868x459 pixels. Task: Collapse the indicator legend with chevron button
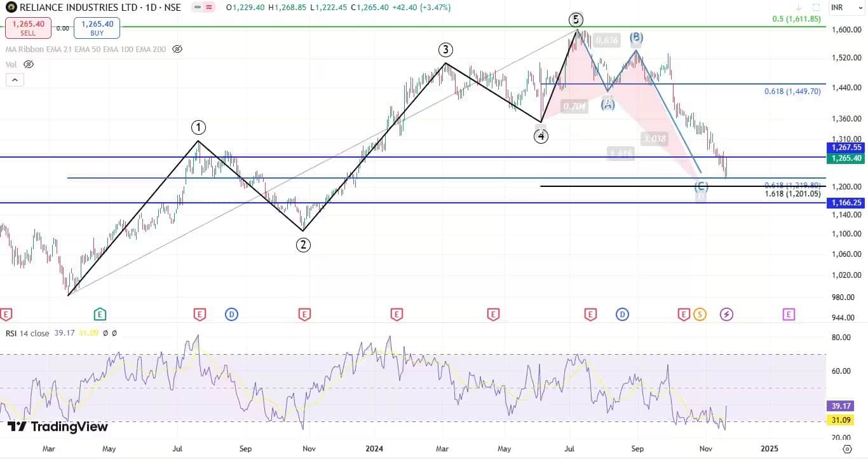[15, 79]
